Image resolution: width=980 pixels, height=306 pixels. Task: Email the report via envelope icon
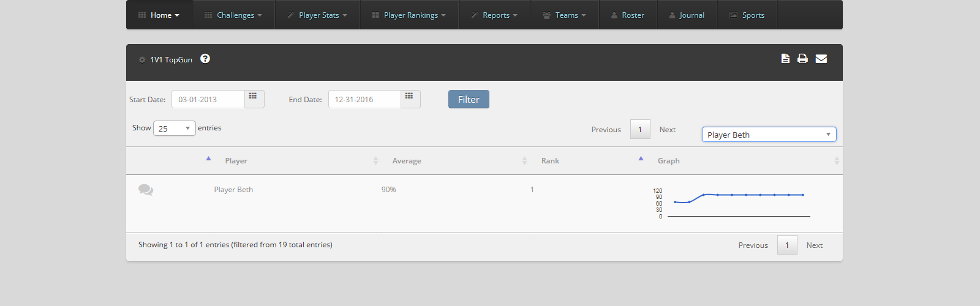[821, 59]
